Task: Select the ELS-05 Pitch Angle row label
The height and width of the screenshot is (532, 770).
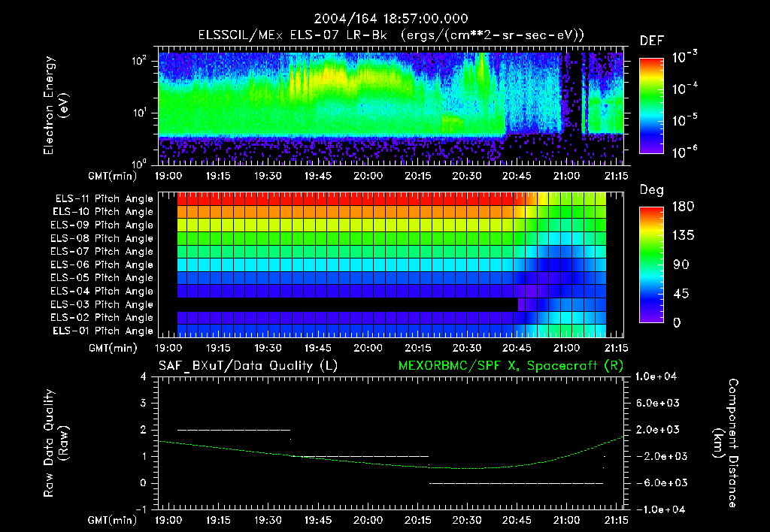Action: [102, 278]
